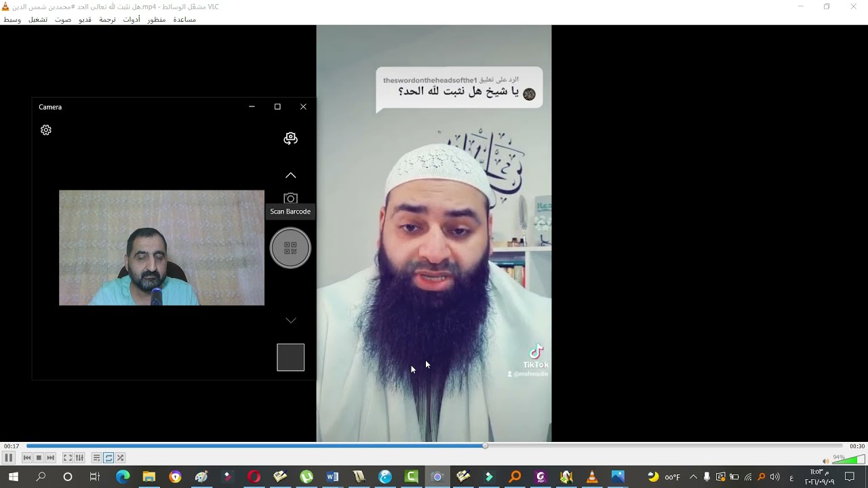This screenshot has width=868, height=488.
Task: Click the microphone tray icon
Action: tap(707, 477)
